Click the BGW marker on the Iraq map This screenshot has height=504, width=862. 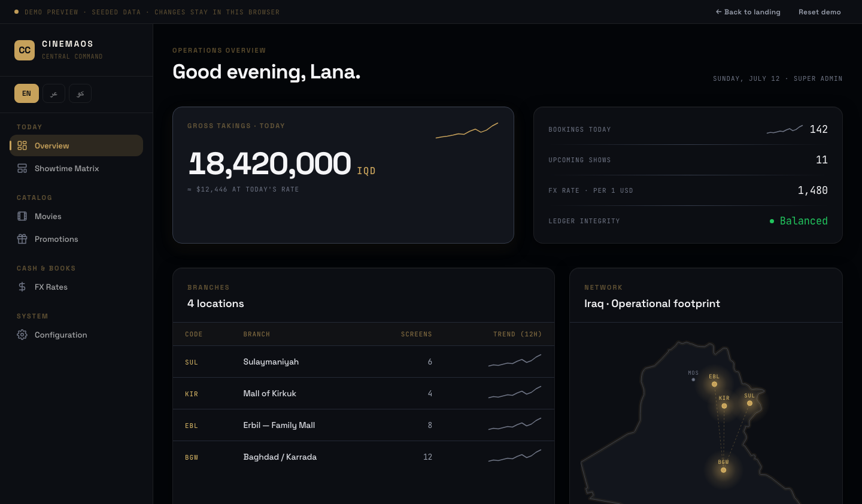click(723, 470)
